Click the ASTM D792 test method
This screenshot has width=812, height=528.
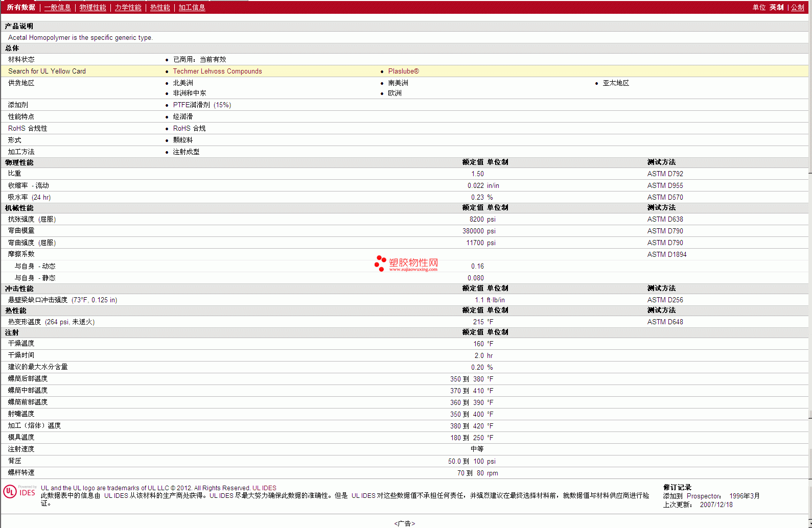click(665, 174)
